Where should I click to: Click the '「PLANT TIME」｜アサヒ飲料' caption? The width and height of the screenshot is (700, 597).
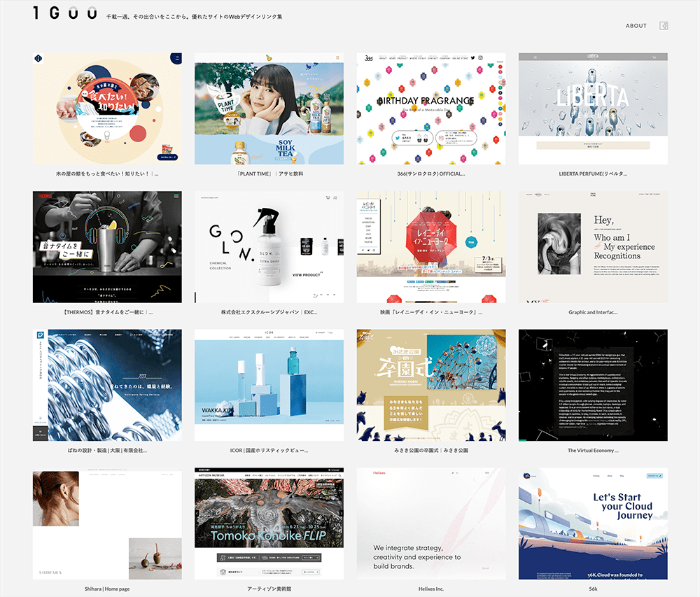pos(269,174)
